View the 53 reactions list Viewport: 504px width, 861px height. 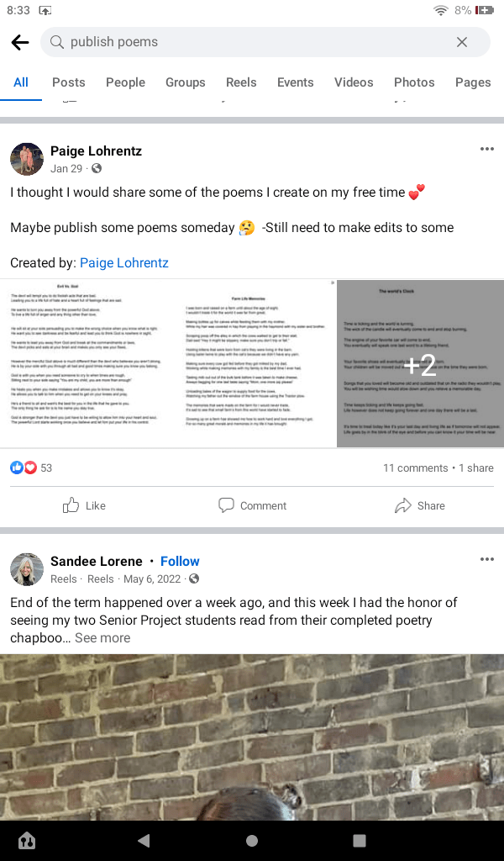32,468
